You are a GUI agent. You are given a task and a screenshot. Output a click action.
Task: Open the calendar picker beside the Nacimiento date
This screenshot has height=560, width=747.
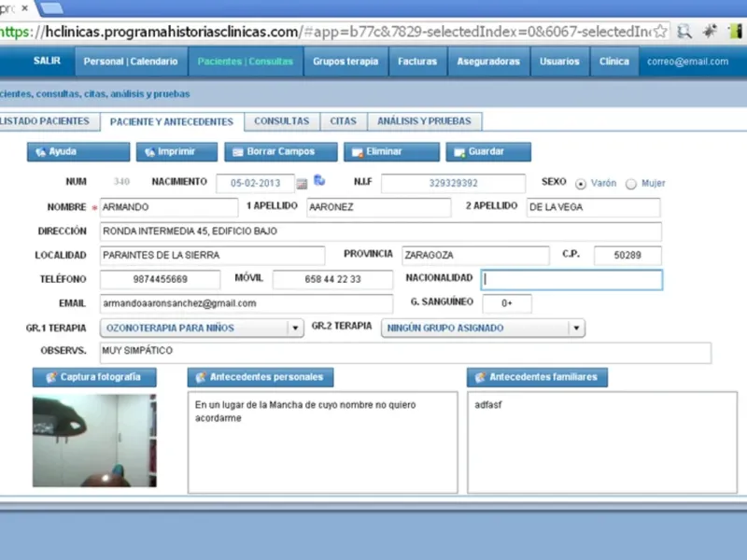pyautogui.click(x=302, y=183)
